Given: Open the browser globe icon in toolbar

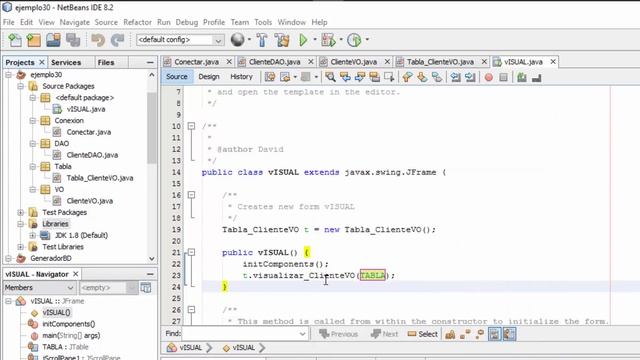Looking at the screenshot, I should pyautogui.click(x=237, y=40).
